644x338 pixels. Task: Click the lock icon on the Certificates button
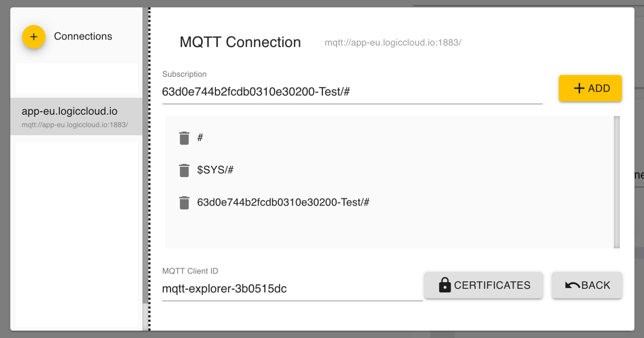click(x=444, y=285)
